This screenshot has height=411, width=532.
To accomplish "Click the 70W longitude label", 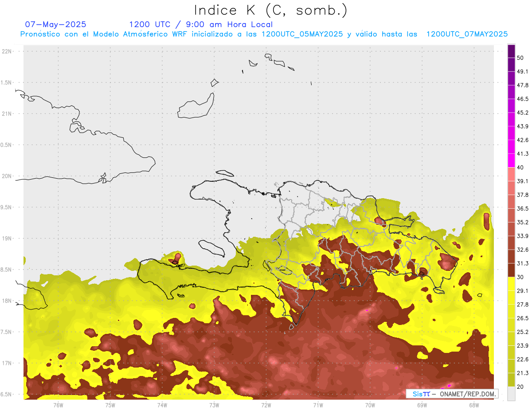I will (370, 405).
